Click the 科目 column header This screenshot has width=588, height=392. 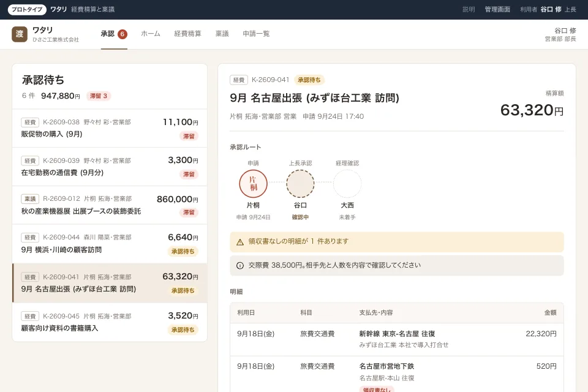pyautogui.click(x=306, y=313)
